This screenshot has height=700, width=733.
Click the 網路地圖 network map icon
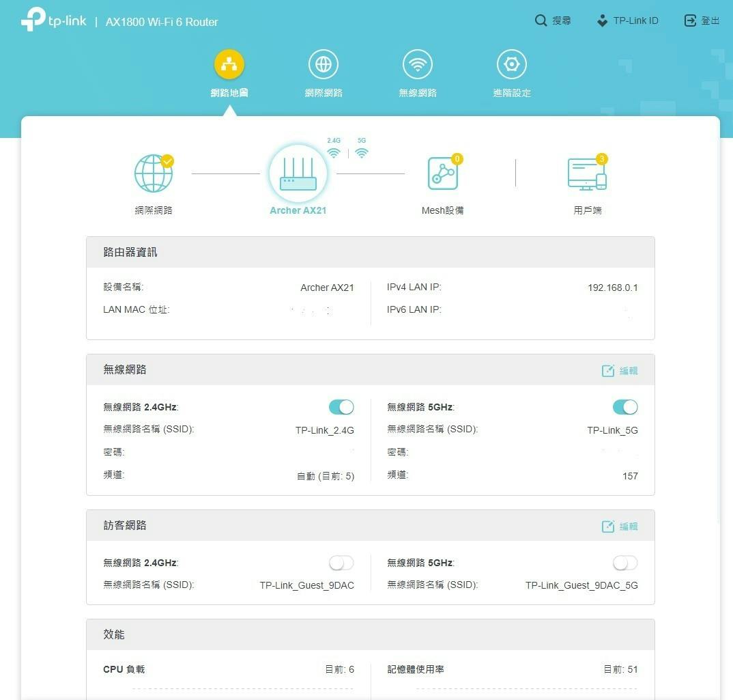(x=229, y=65)
